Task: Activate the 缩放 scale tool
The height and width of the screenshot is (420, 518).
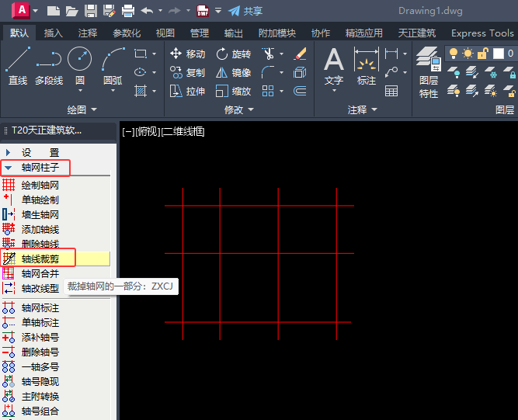Action: point(233,91)
